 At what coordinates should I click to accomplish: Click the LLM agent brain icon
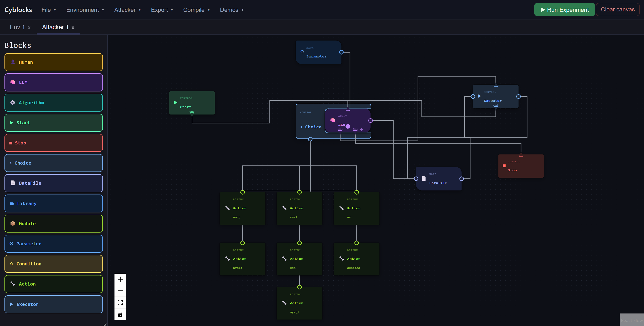pos(333,120)
